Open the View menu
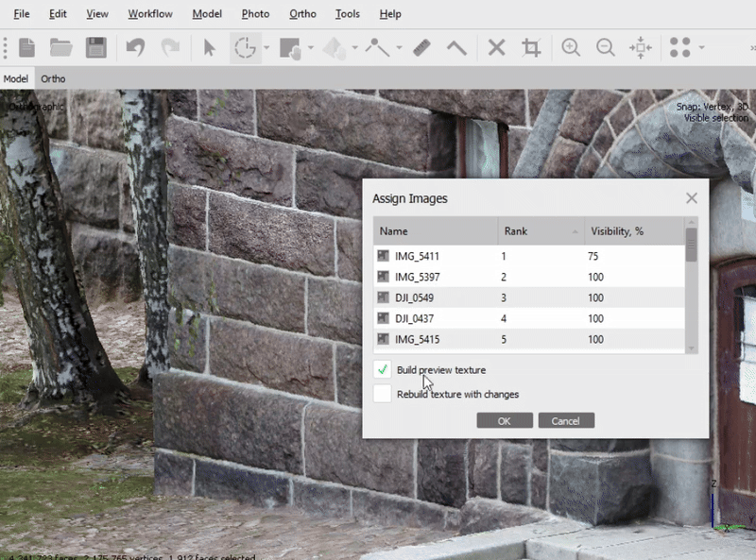Screen dimensions: 756x560 click(x=97, y=14)
